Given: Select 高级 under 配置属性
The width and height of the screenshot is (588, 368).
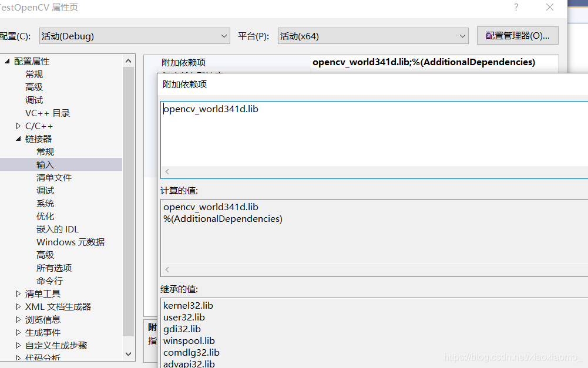Looking at the screenshot, I should click(34, 87).
